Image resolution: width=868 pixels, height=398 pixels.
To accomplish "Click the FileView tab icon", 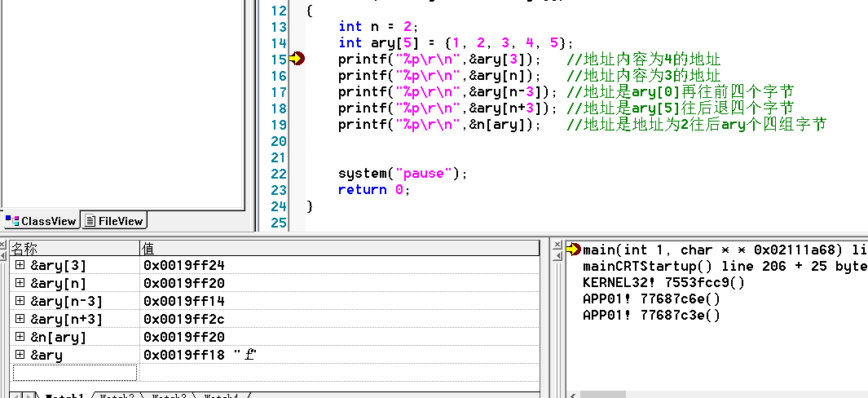I will coord(90,221).
